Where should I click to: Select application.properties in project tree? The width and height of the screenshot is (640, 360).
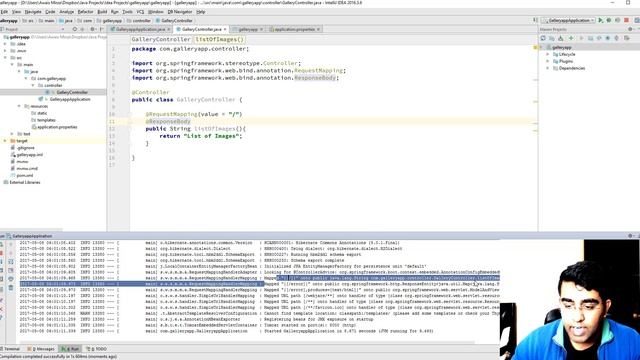(x=57, y=127)
